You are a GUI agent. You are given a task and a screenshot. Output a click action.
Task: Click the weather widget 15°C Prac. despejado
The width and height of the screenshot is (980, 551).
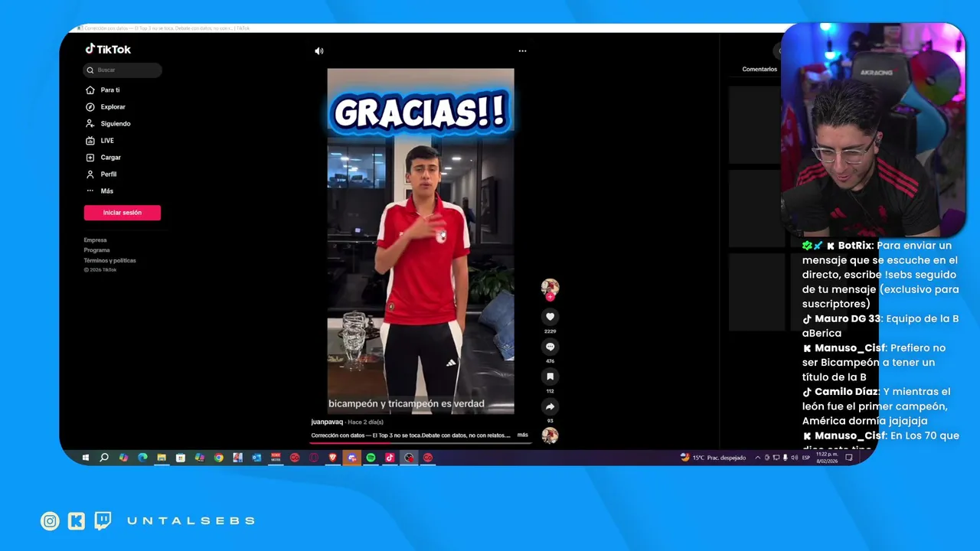tap(713, 458)
